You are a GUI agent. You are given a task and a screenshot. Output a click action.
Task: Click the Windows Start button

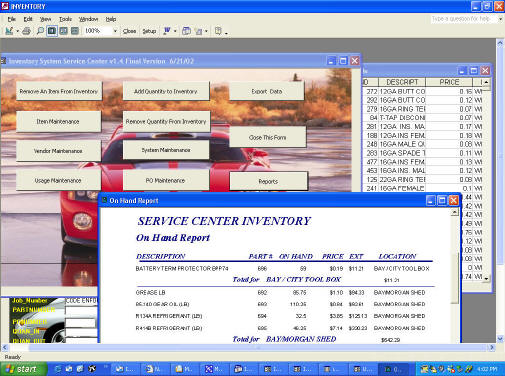(x=23, y=369)
